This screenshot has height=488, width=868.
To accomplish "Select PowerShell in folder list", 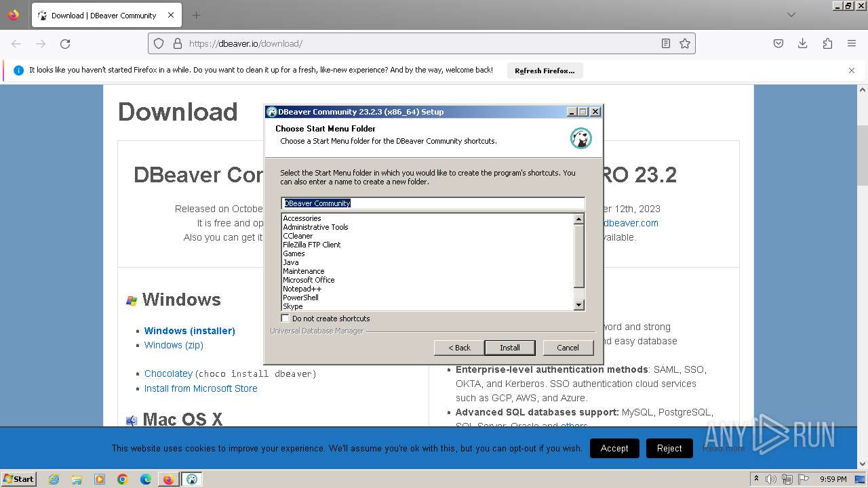I will [300, 298].
